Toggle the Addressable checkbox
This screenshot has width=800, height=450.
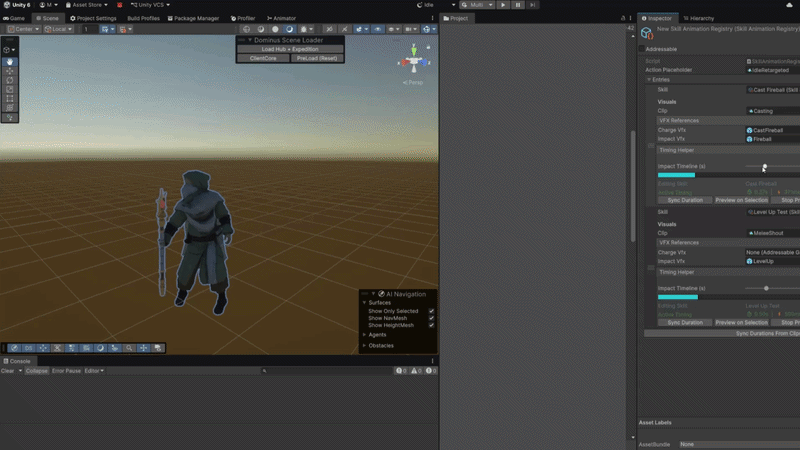[x=642, y=49]
